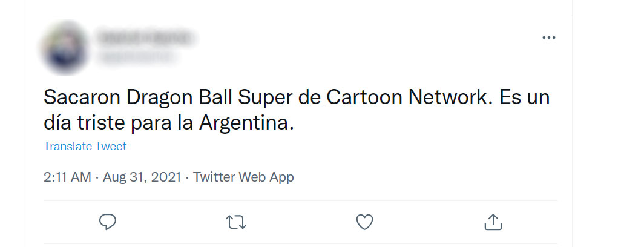Open the Twitter Web App source label
Viewport: 644px width, 247px height.
pos(243,177)
